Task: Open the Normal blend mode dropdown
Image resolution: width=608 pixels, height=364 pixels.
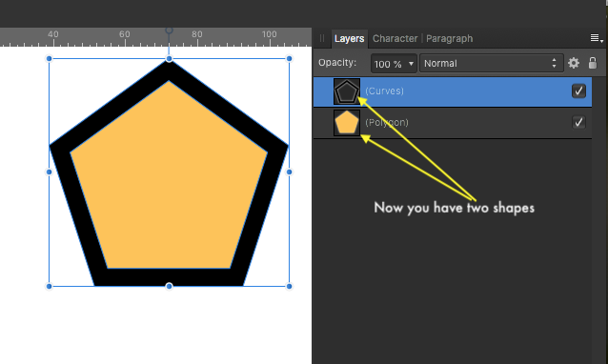Action: [492, 63]
